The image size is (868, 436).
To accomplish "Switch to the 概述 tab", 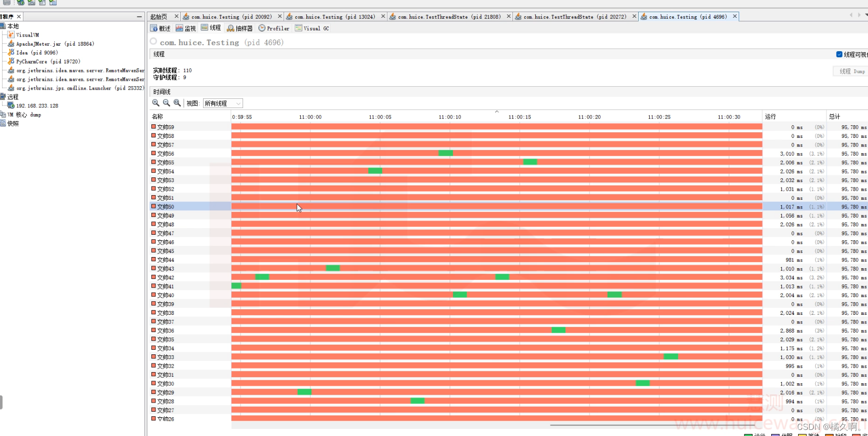I will (161, 28).
